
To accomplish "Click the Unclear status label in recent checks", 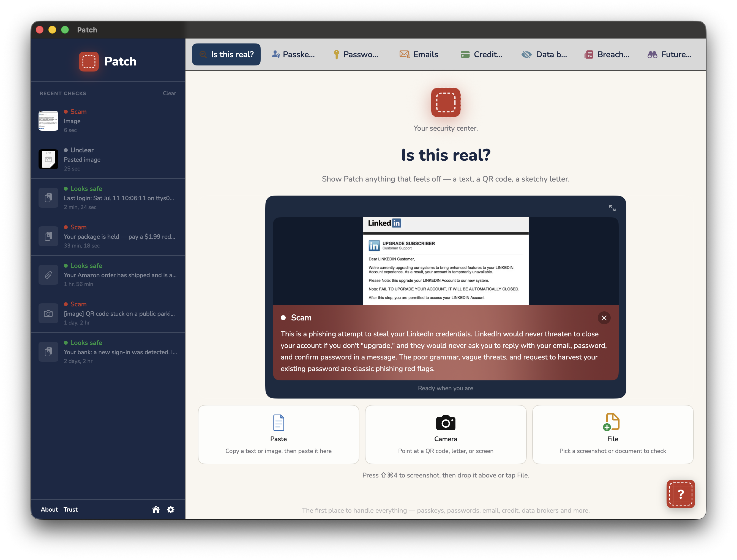I will coord(82,150).
